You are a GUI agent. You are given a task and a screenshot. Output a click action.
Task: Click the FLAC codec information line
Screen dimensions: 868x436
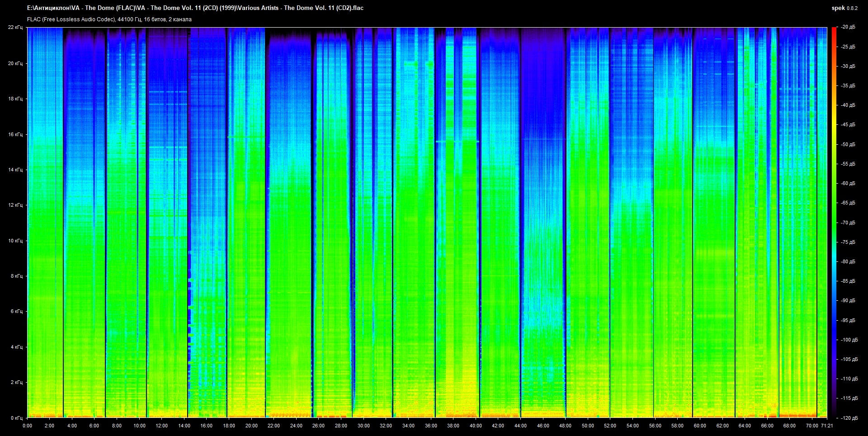pyautogui.click(x=109, y=19)
